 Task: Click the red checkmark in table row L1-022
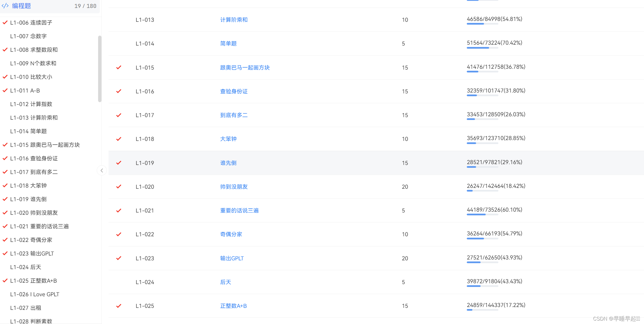click(119, 234)
